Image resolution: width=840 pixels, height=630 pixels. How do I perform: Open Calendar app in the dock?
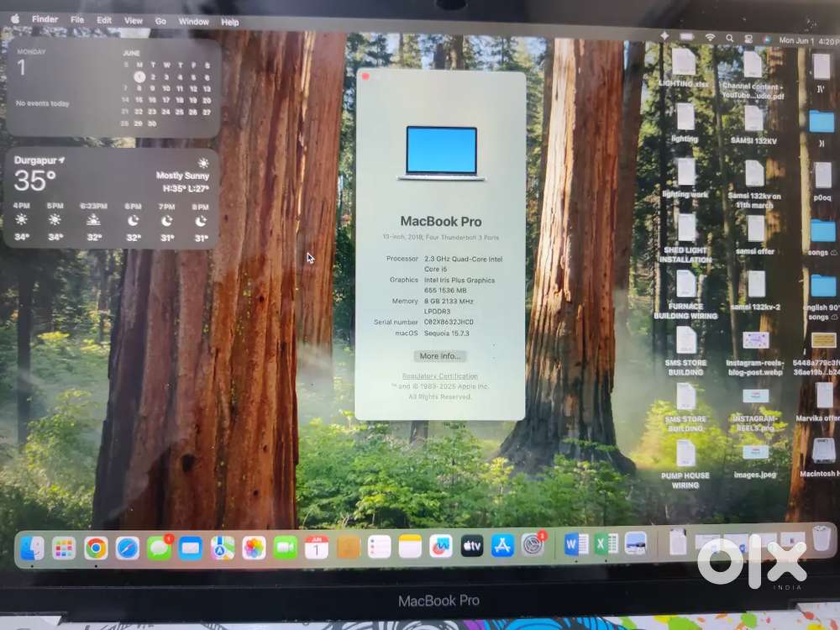pos(316,548)
